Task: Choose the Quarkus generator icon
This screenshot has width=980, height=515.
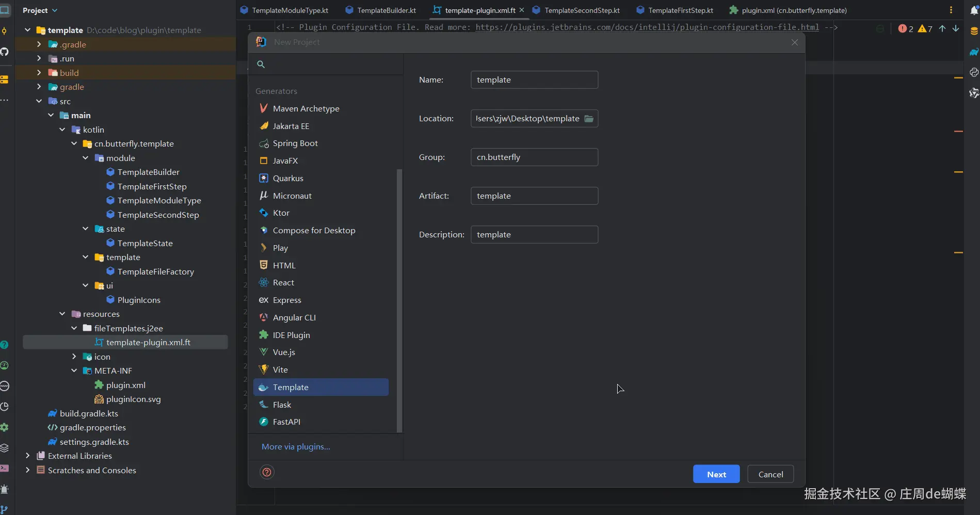Action: tap(264, 178)
